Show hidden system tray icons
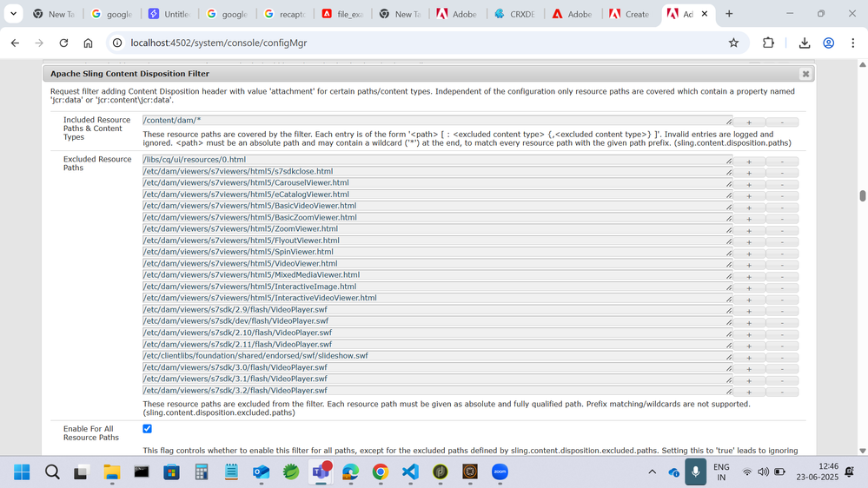 point(652,472)
